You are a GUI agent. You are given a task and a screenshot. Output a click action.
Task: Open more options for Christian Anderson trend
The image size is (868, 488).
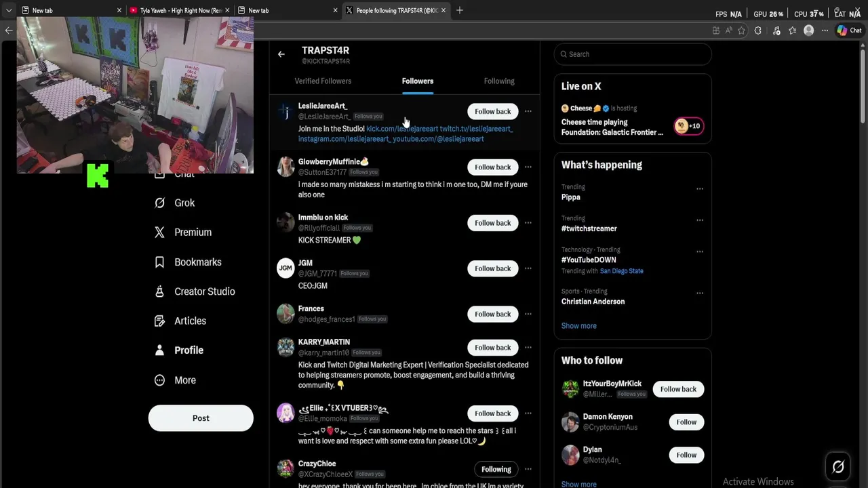pos(700,293)
